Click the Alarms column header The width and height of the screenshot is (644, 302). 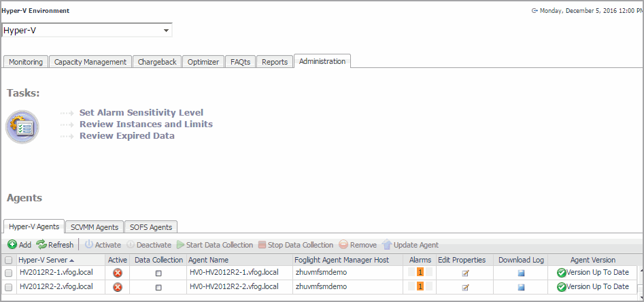tap(420, 260)
